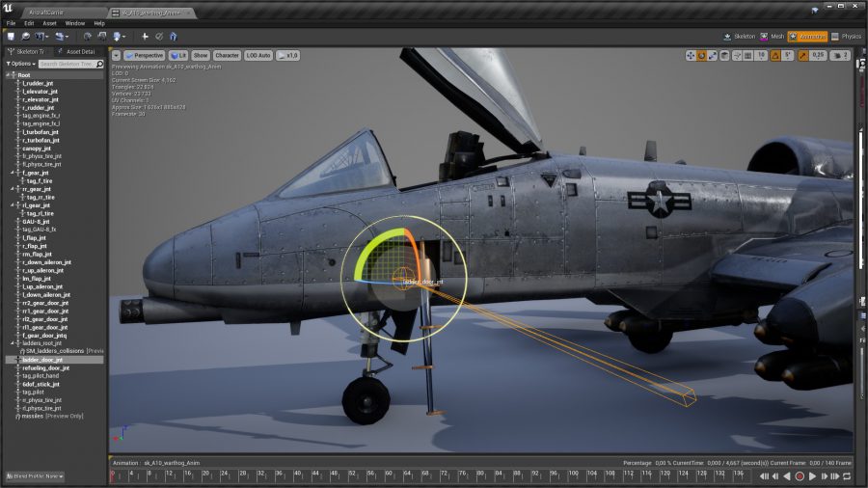Select the refueling_door_jnt bone

click(46, 368)
